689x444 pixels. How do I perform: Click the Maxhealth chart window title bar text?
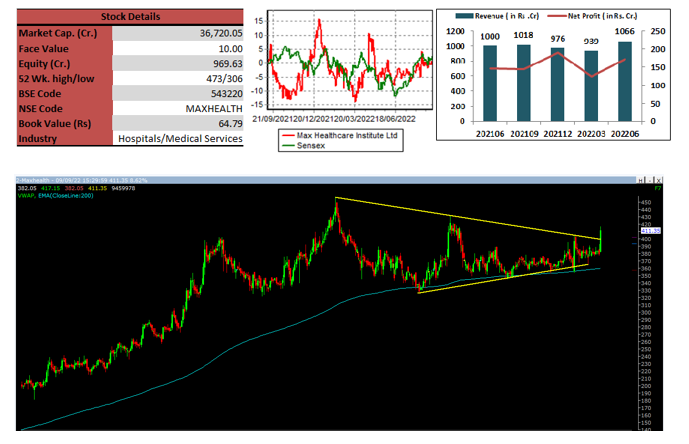click(82, 180)
